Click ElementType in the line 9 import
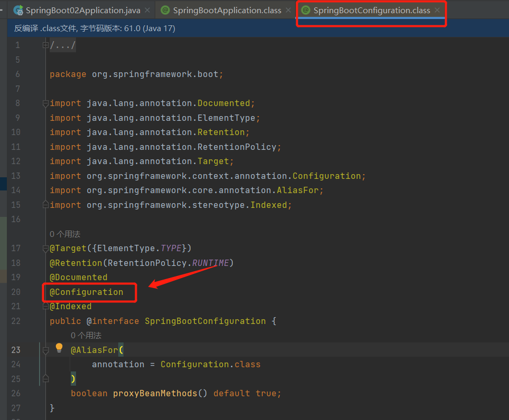 click(227, 118)
